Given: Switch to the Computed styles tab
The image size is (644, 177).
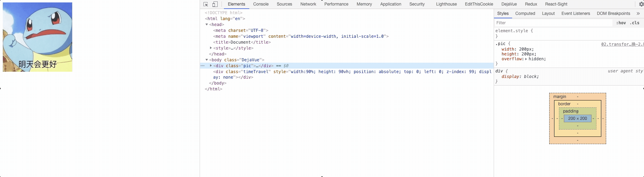Looking at the screenshot, I should click(525, 14).
